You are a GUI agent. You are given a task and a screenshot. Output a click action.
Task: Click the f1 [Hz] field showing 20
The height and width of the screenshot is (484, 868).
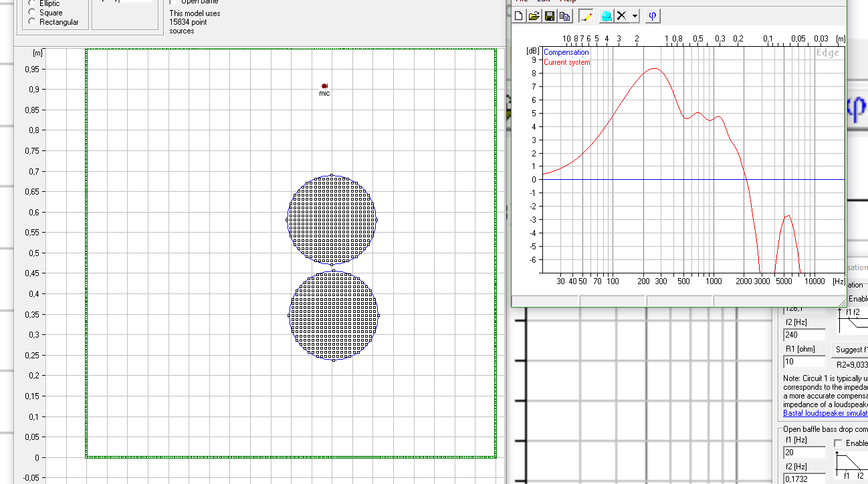[x=804, y=454]
